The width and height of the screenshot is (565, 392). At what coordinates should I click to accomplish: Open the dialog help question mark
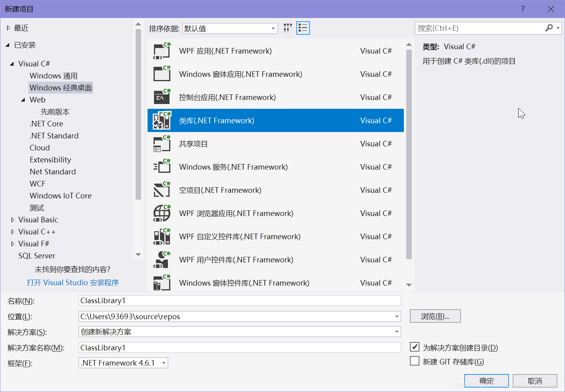coord(523,9)
